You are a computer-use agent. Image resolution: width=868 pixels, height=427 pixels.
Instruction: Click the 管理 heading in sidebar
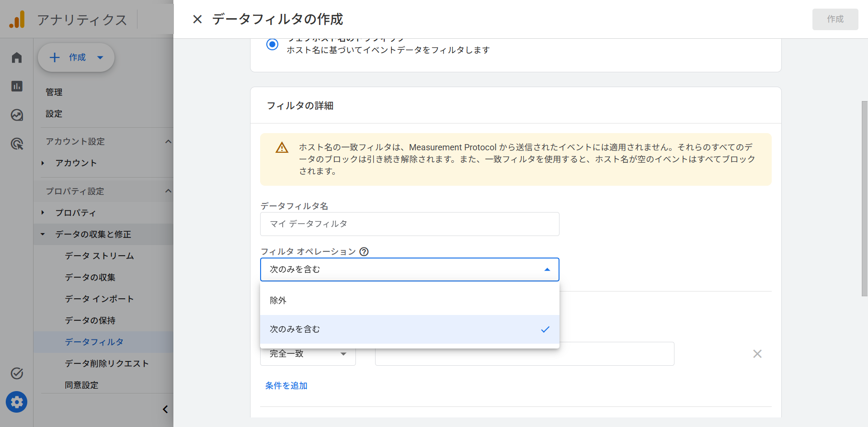point(54,92)
